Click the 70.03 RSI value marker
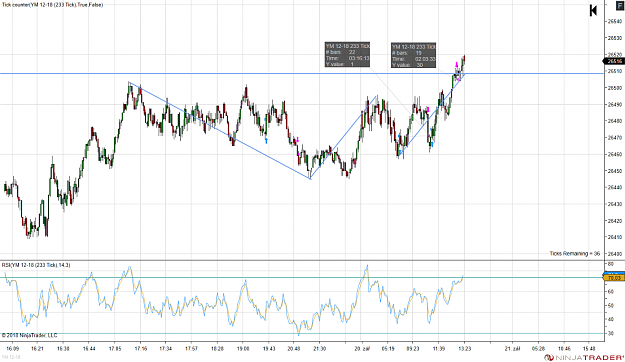Viewport: 625px width, 362px height. [614, 277]
